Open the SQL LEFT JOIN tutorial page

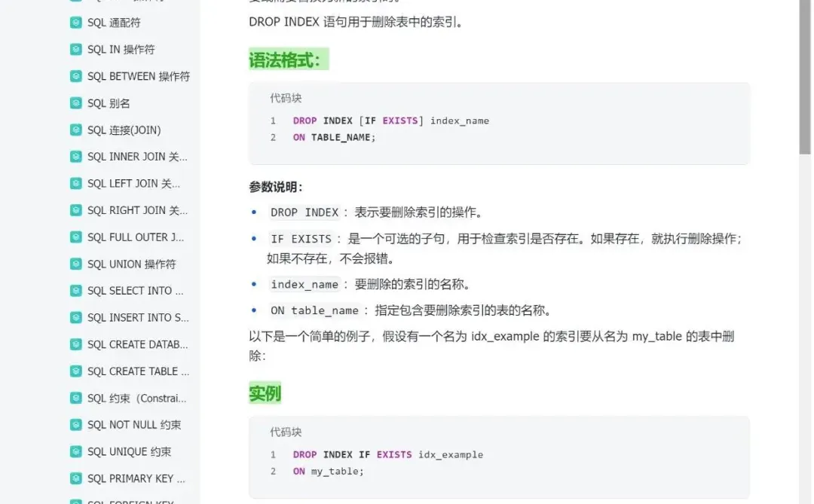(128, 183)
